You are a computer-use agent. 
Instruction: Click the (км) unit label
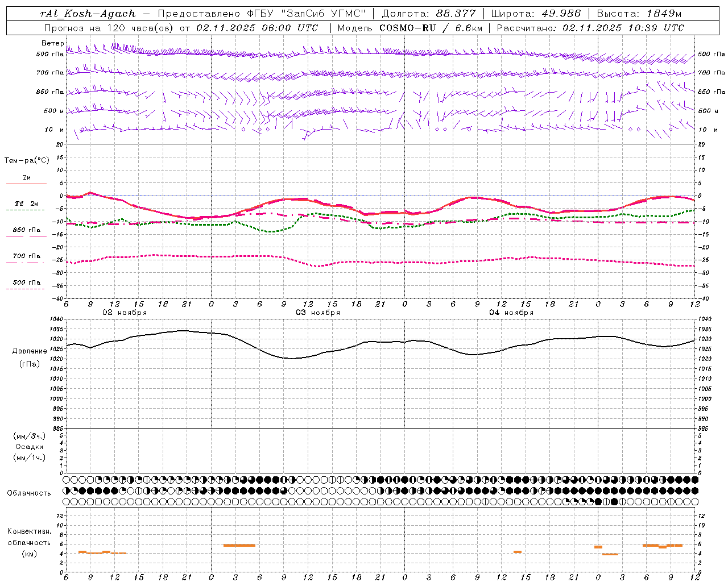coord(30,554)
